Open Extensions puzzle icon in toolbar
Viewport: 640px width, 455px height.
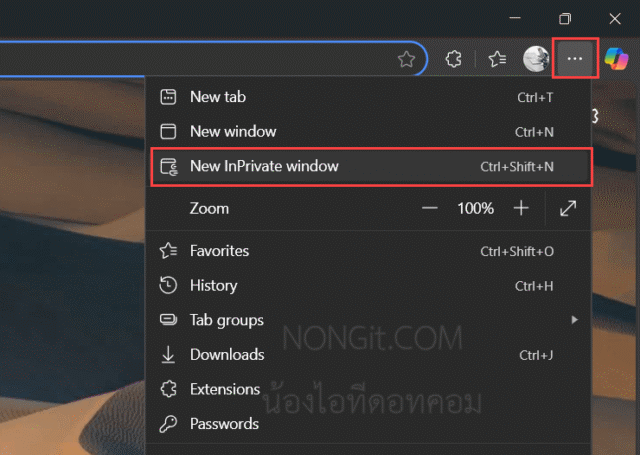point(453,59)
